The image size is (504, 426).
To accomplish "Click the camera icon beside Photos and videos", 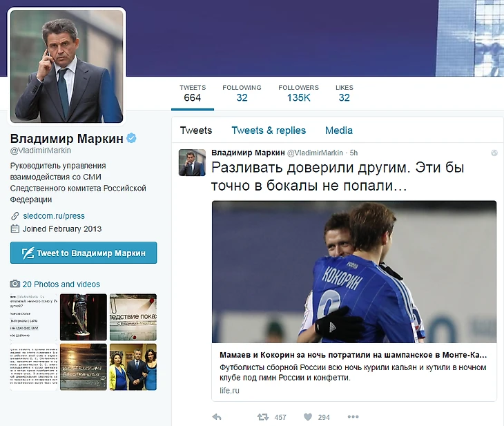I will click(x=14, y=284).
